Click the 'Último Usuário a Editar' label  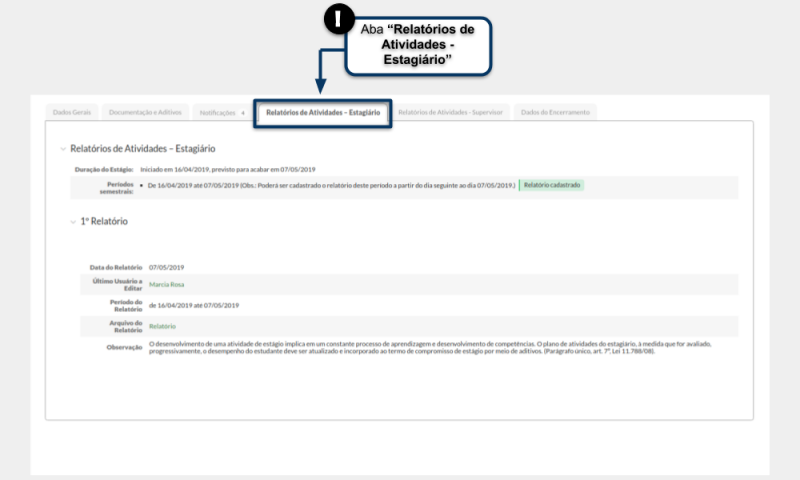coord(117,285)
